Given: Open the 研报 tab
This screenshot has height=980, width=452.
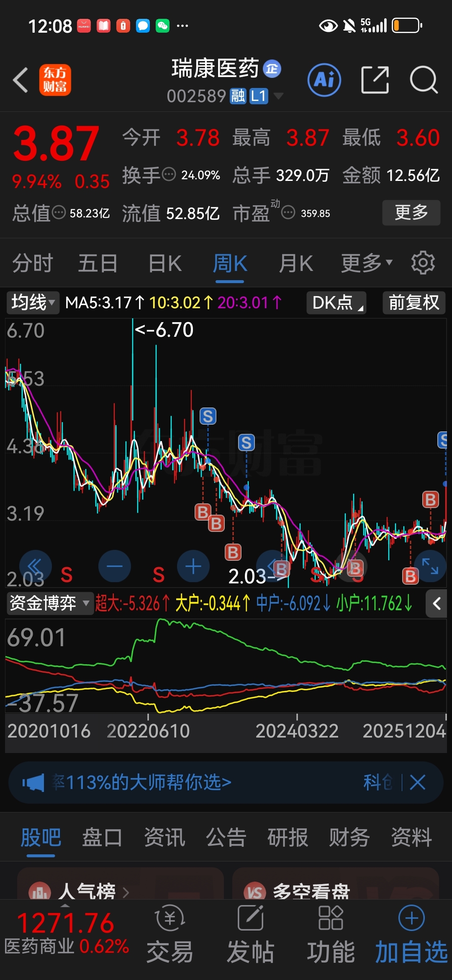Looking at the screenshot, I should [x=288, y=838].
